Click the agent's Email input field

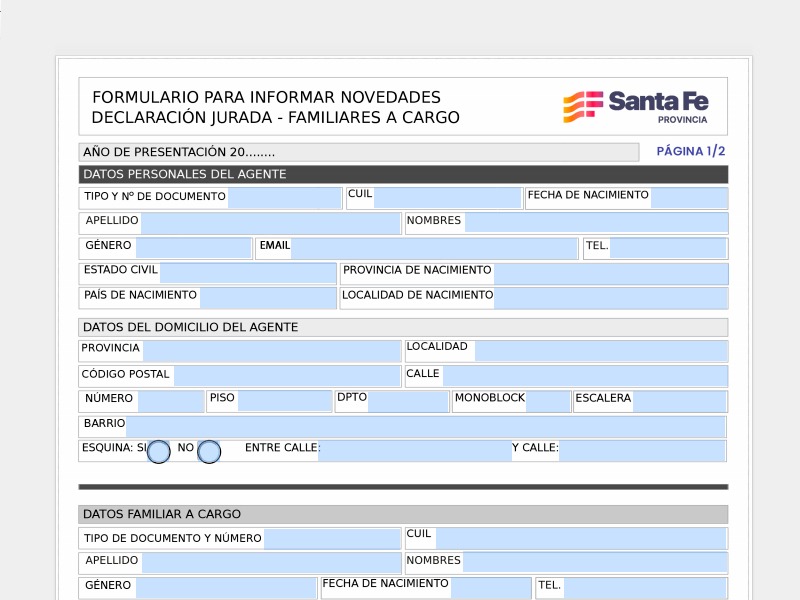434,248
